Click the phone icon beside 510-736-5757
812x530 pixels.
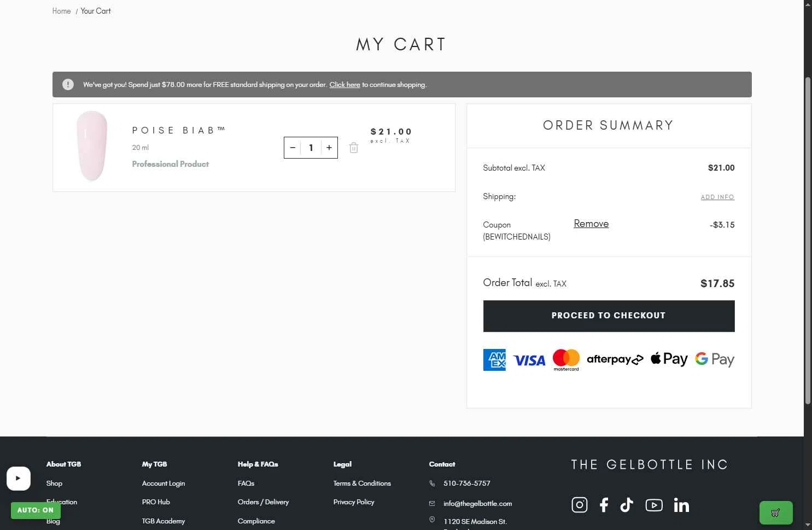432,484
